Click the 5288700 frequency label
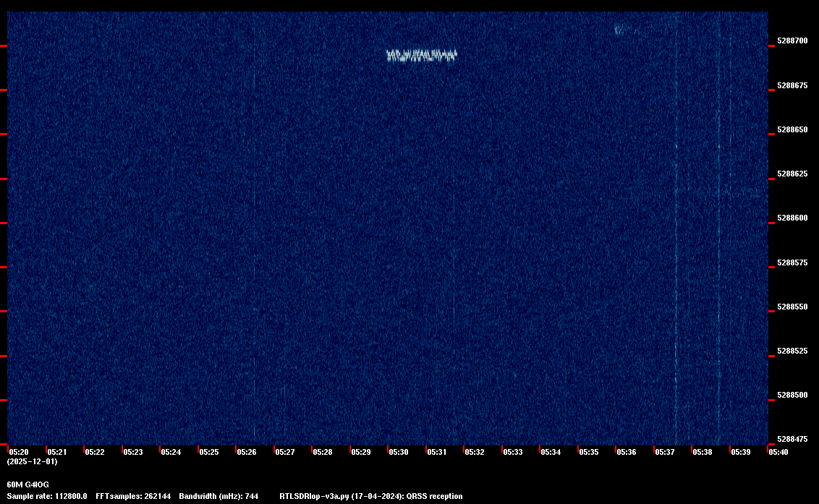This screenshot has height=504, width=819. (x=792, y=40)
